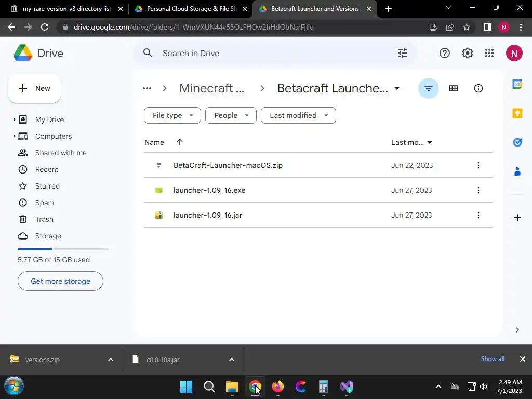
Task: Open more actions for launcher-1.09_16.jar
Action: (x=478, y=215)
